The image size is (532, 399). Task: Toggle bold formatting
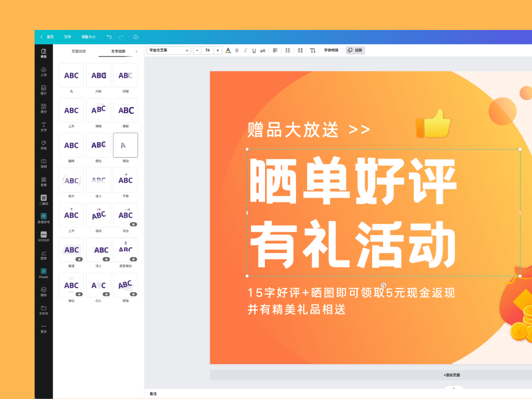[237, 50]
